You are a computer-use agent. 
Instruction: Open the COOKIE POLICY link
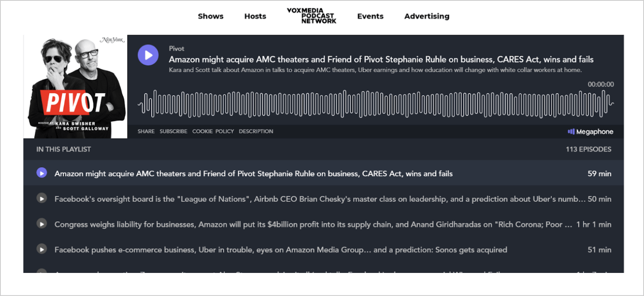click(x=213, y=131)
